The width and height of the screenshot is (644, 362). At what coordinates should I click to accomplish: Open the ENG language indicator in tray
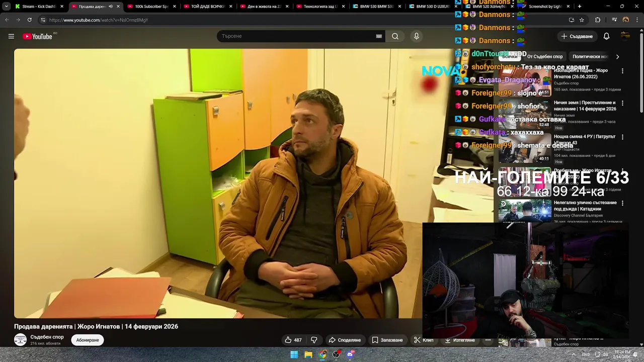(x=586, y=354)
